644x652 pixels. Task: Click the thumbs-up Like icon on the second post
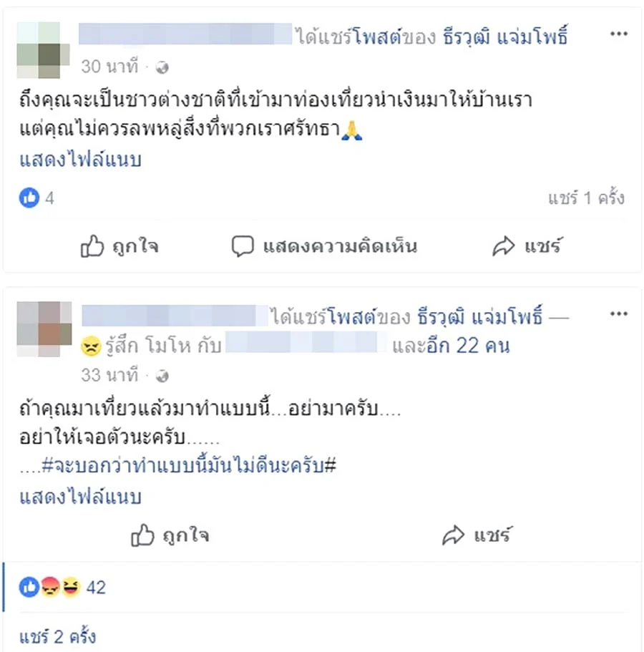click(x=142, y=535)
